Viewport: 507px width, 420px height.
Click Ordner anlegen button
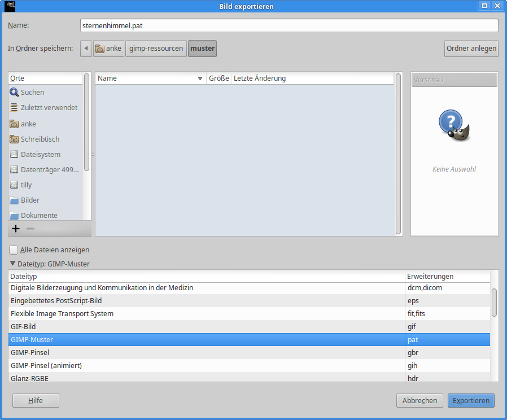pos(471,48)
